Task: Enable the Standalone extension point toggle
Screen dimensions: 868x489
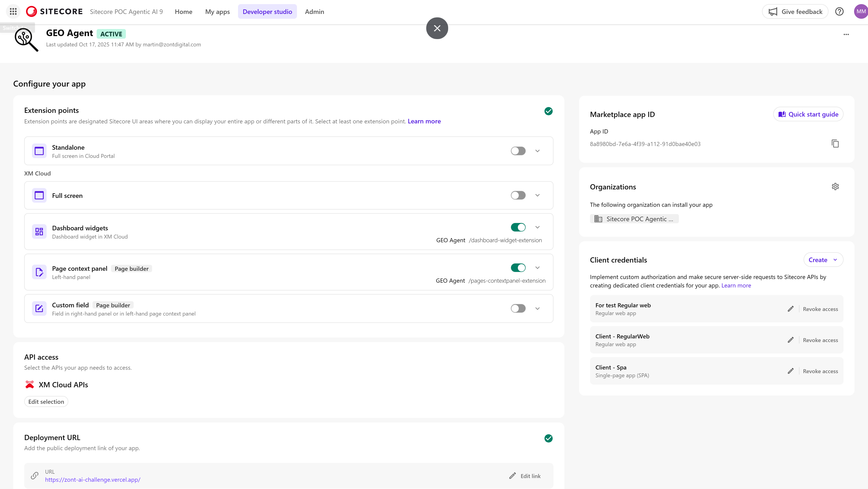Action: [x=518, y=151]
